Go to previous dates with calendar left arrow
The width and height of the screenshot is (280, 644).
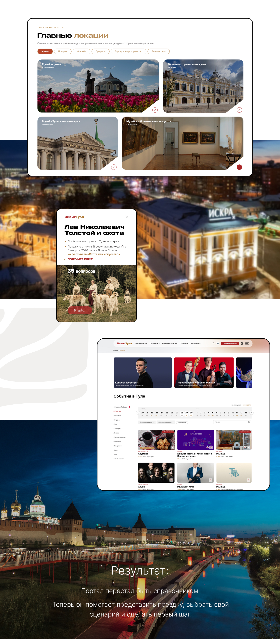[138, 413]
